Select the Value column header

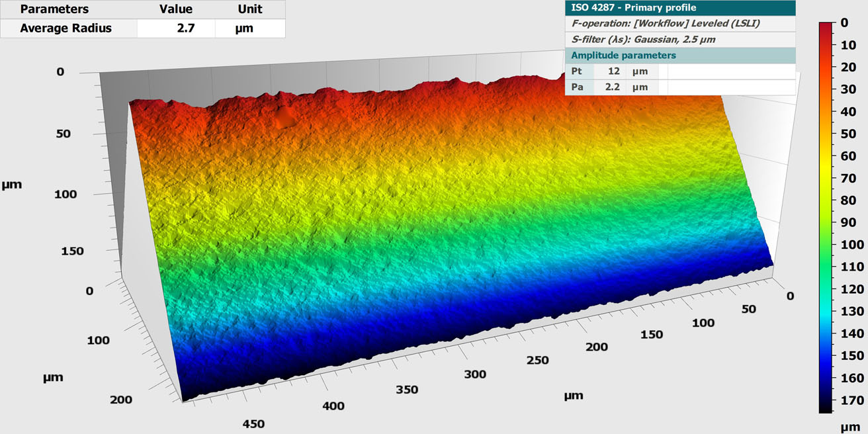(175, 9)
